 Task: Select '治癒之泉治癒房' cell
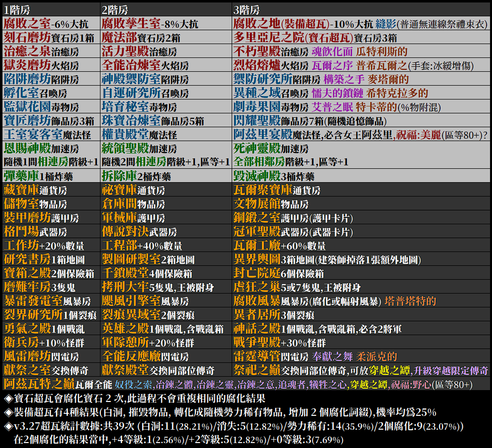51,51
